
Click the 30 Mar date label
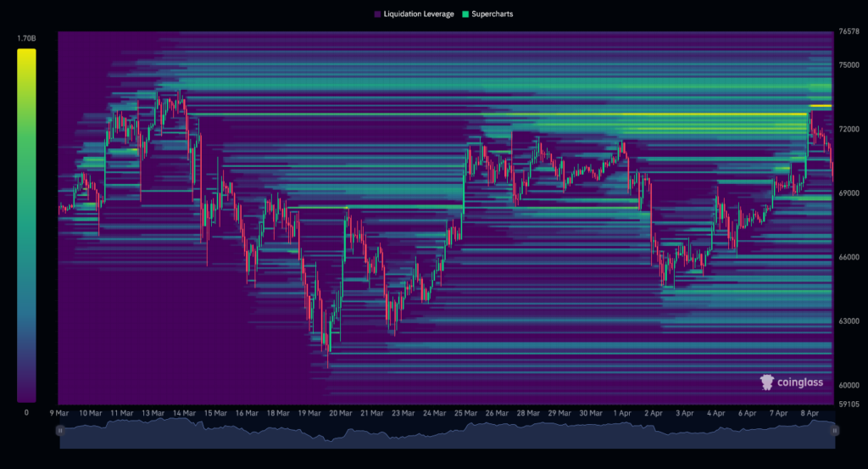591,413
